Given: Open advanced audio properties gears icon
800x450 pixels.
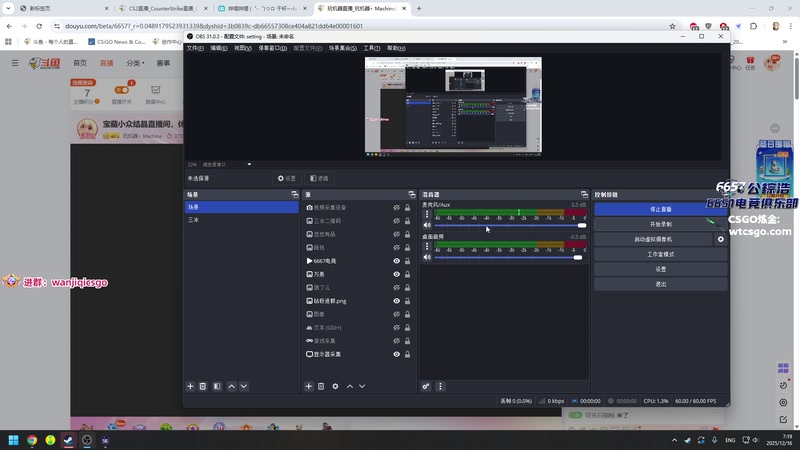Looking at the screenshot, I should [426, 386].
